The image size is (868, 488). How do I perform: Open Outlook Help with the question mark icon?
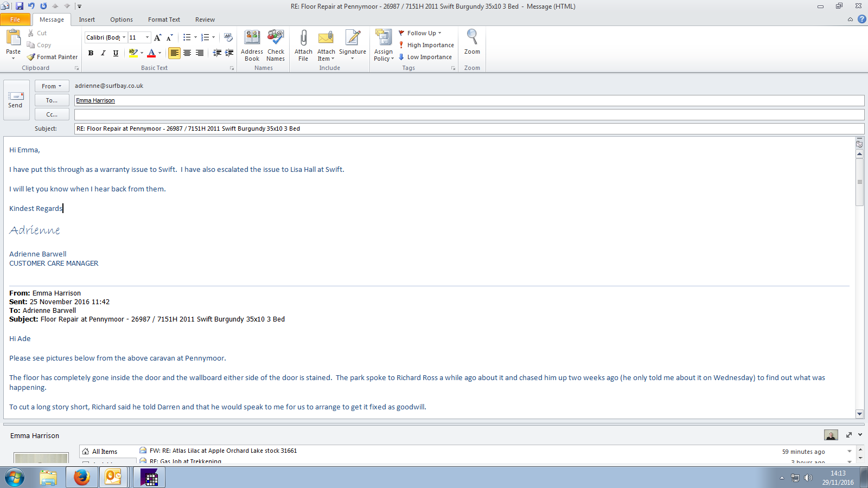pyautogui.click(x=862, y=19)
